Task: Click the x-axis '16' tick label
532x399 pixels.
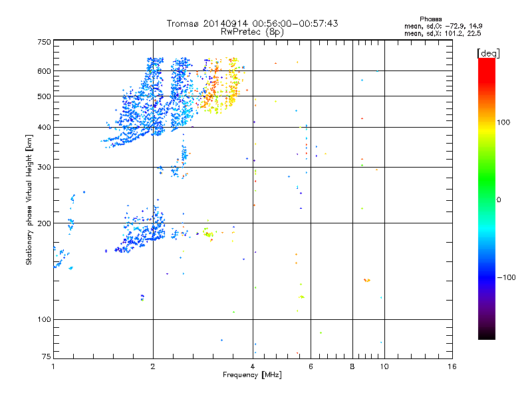Action: point(452,366)
